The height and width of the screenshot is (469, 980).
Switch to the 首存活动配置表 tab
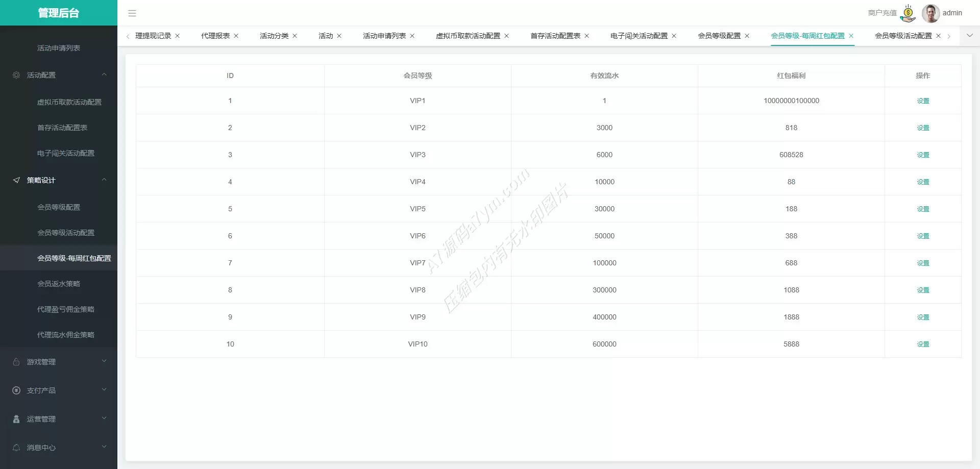(x=555, y=36)
